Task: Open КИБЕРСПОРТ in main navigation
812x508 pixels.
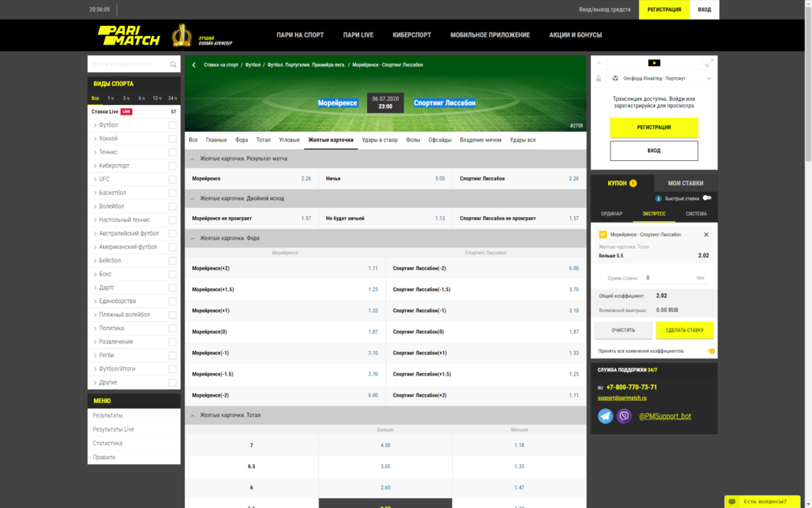Action: tap(412, 35)
